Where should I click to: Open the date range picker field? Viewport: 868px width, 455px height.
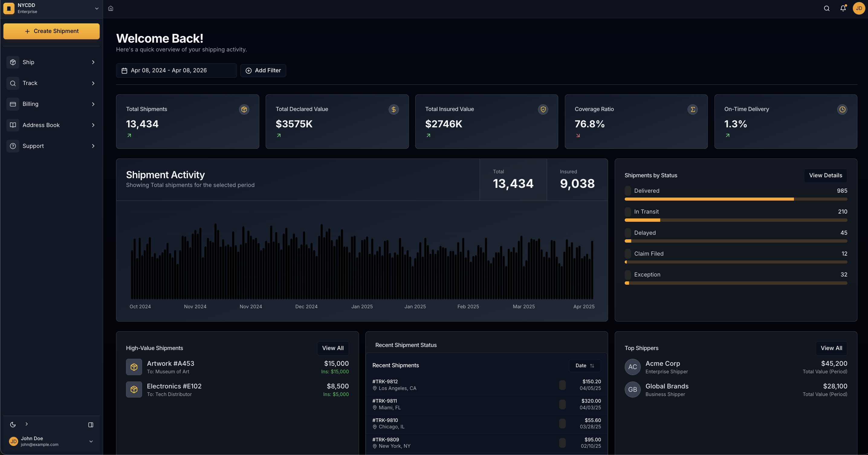point(176,70)
